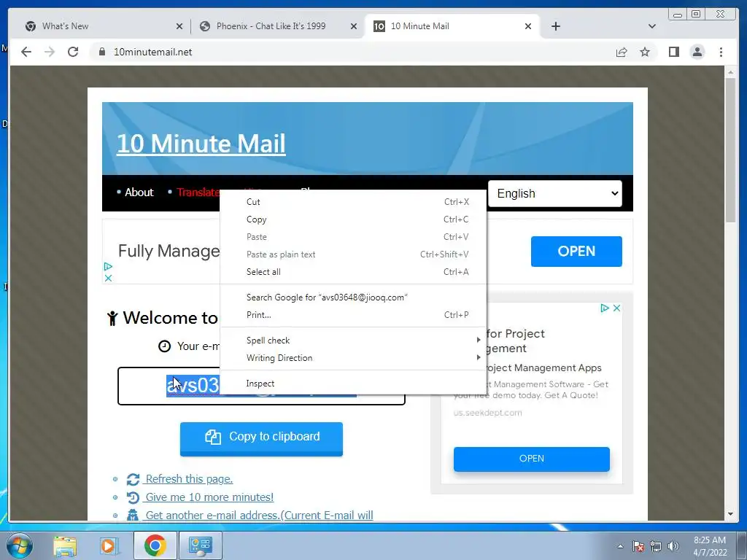This screenshot has height=560, width=747.
Task: Click Get another e-mail address link
Action: click(x=259, y=516)
